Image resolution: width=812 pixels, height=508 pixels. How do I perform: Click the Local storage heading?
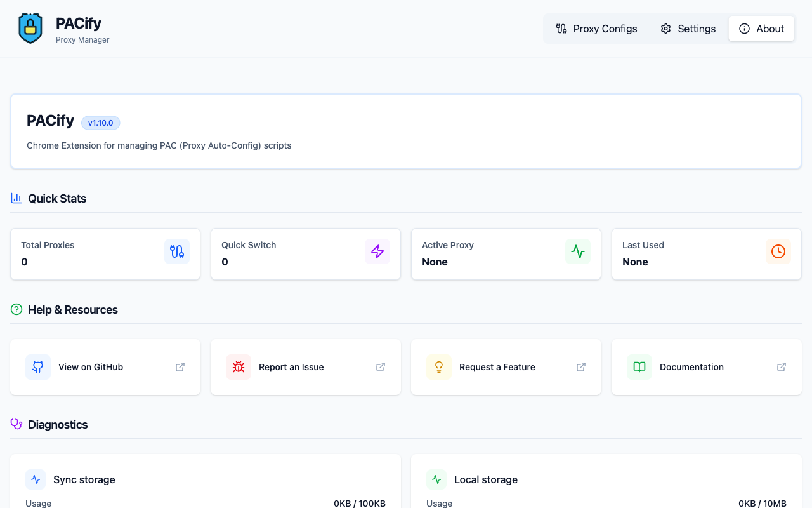click(x=486, y=479)
